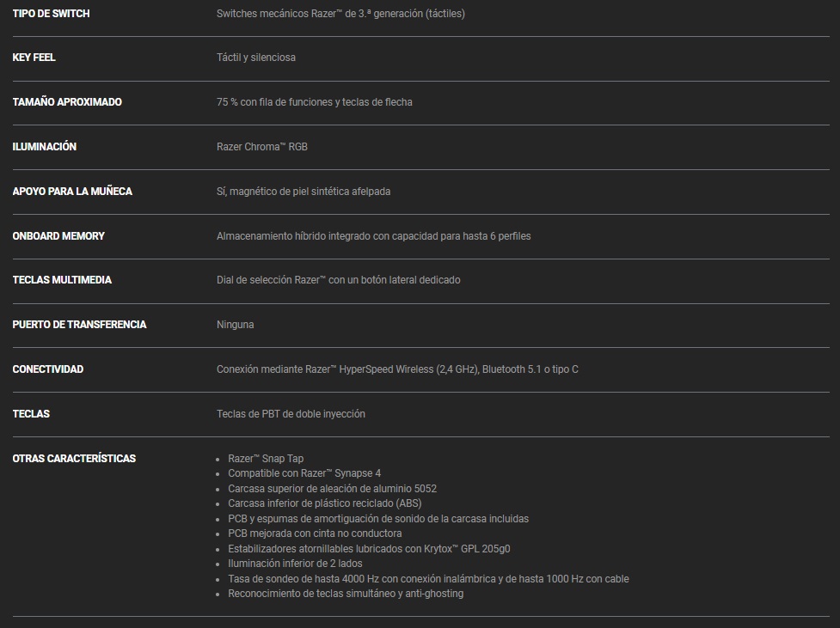Click the 'Razer Snap Tap' bullet item
Image resolution: width=840 pixels, height=628 pixels.
(265, 459)
